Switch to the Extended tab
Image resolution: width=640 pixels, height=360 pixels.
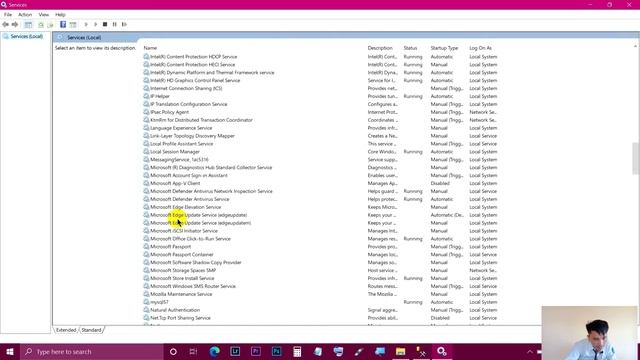pos(66,330)
